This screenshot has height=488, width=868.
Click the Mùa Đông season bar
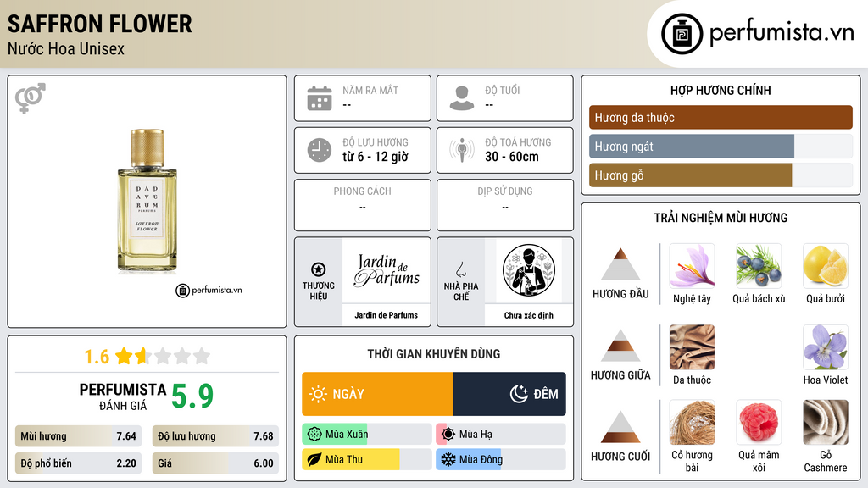[x=501, y=459]
